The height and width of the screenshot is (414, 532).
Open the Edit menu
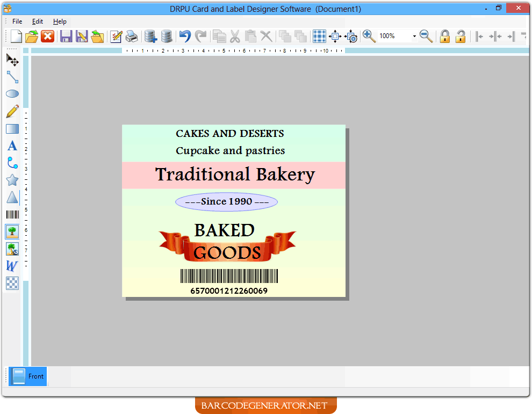37,21
